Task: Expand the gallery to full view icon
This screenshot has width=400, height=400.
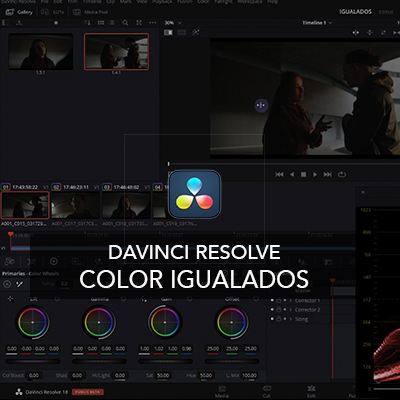Action: [139, 23]
